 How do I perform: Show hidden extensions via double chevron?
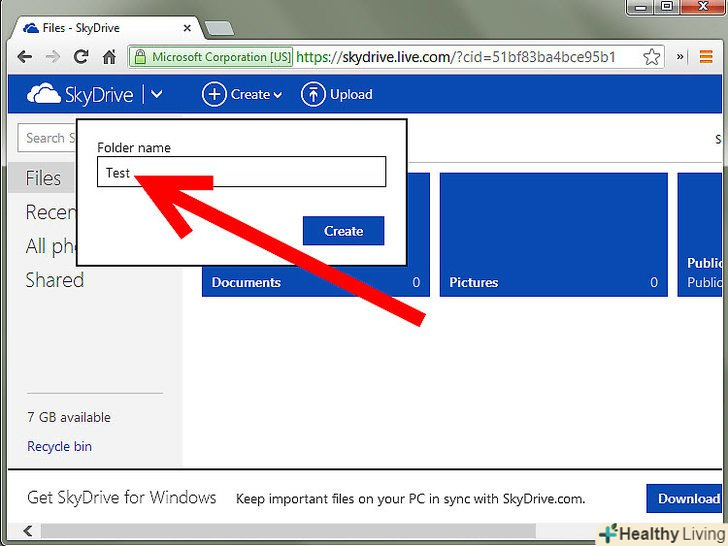pyautogui.click(x=680, y=57)
